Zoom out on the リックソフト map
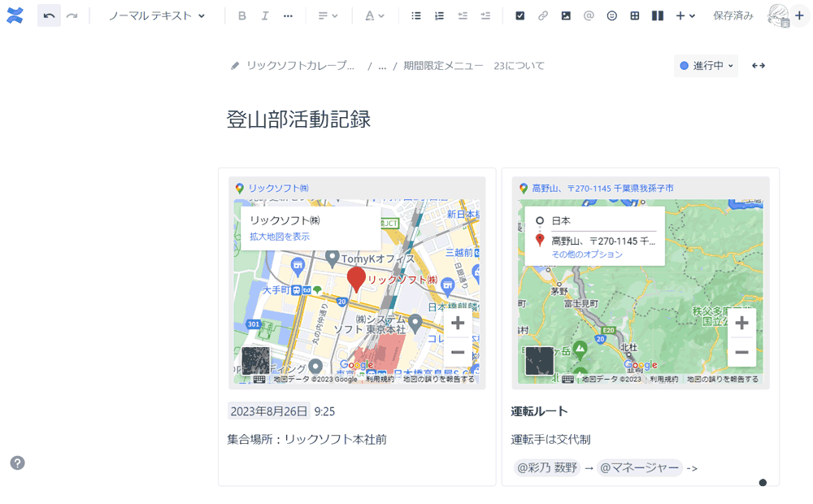This screenshot has width=813, height=504. click(458, 352)
